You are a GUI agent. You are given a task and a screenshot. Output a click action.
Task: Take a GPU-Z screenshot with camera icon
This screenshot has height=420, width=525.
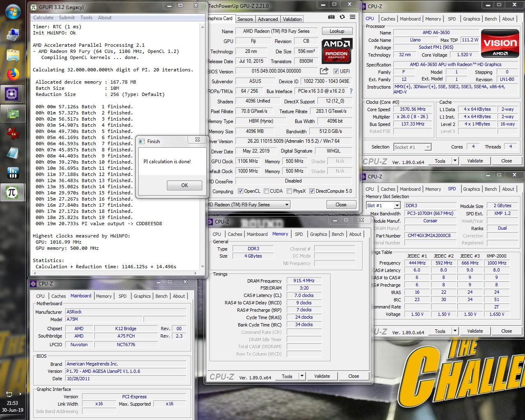(331, 17)
